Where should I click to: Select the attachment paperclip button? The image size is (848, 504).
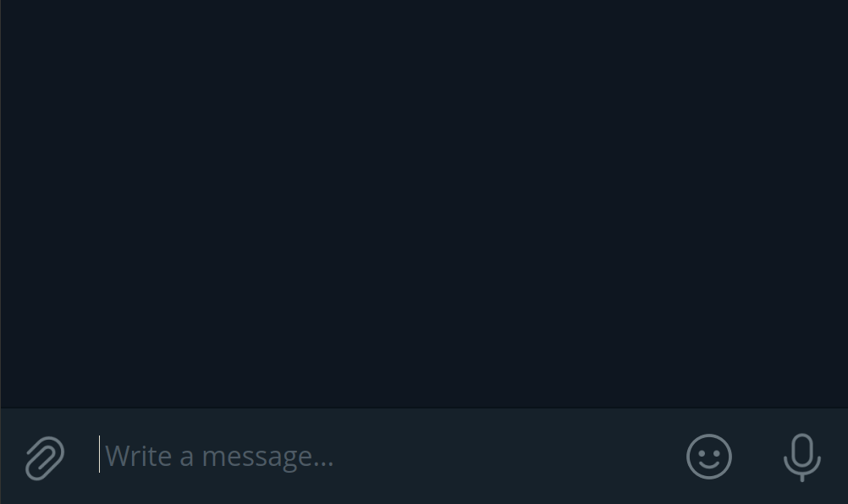click(45, 457)
